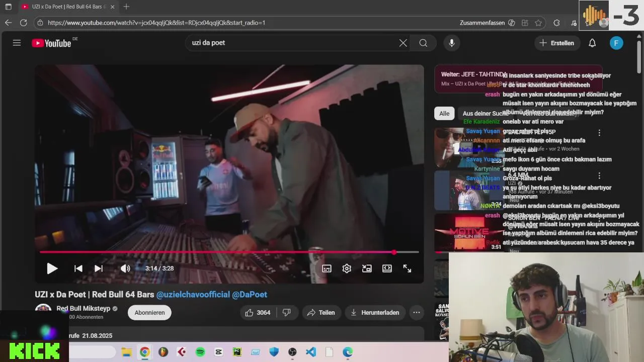Open the @DaPoet channel link
This screenshot has height=362, width=644.
point(250,295)
